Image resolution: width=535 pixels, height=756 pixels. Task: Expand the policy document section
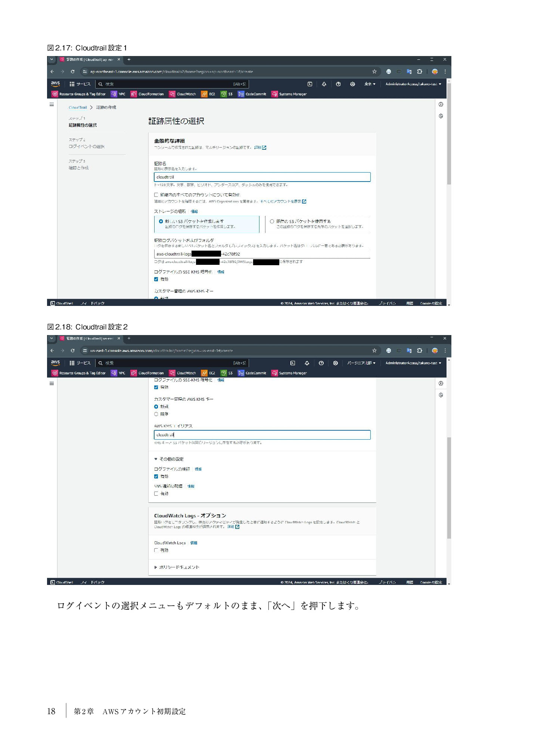177,567
